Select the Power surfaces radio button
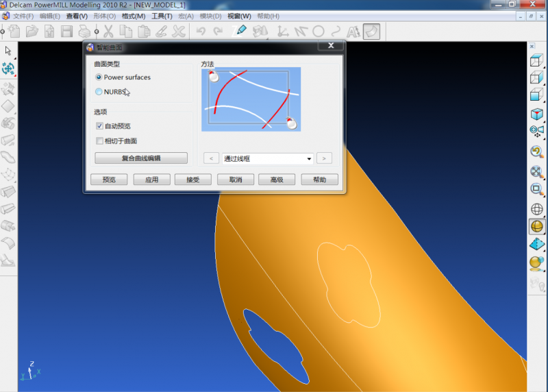548x392 pixels. click(x=99, y=77)
